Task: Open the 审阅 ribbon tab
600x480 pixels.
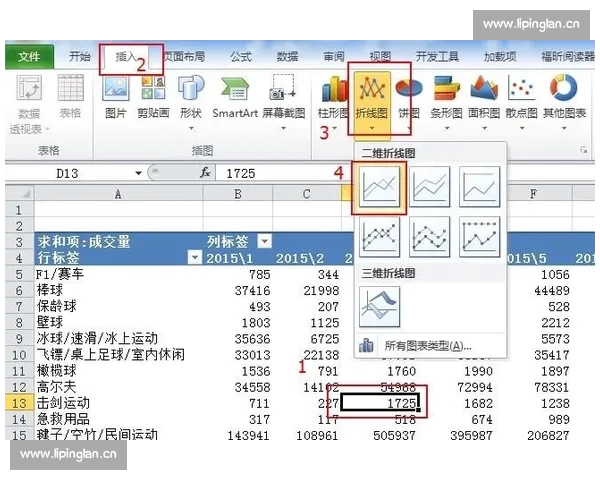Action: tap(334, 57)
